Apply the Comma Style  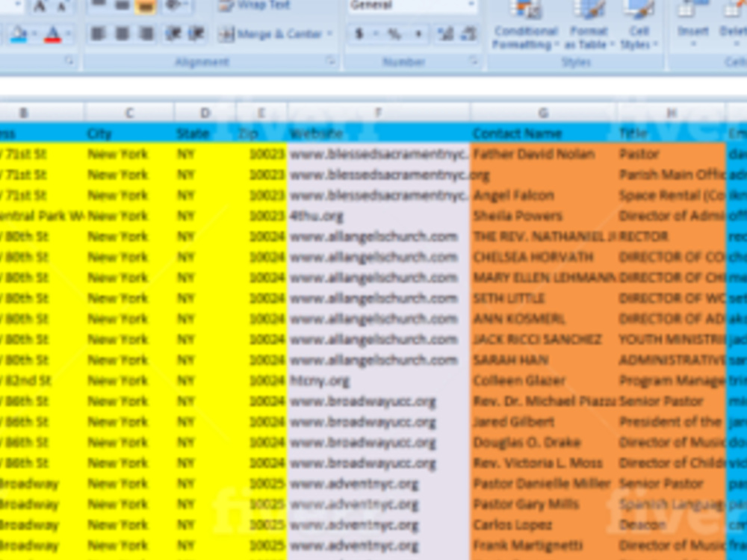click(419, 34)
